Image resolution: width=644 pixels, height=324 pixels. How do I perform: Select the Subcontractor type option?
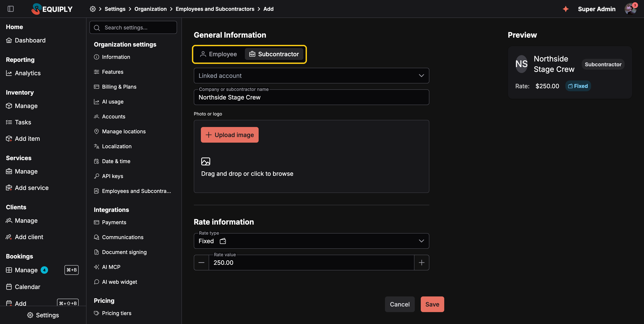coord(274,54)
